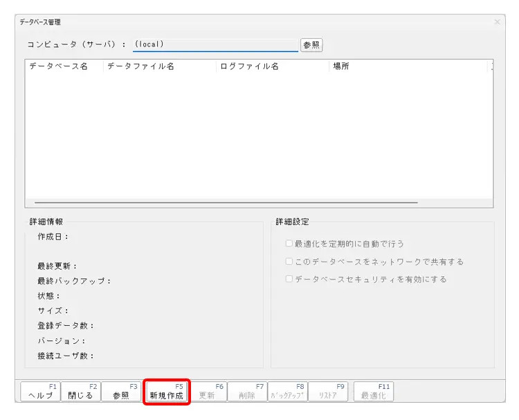
Task: Toggle このデータベースをネットワークで共有する checkbox
Action: tap(289, 262)
